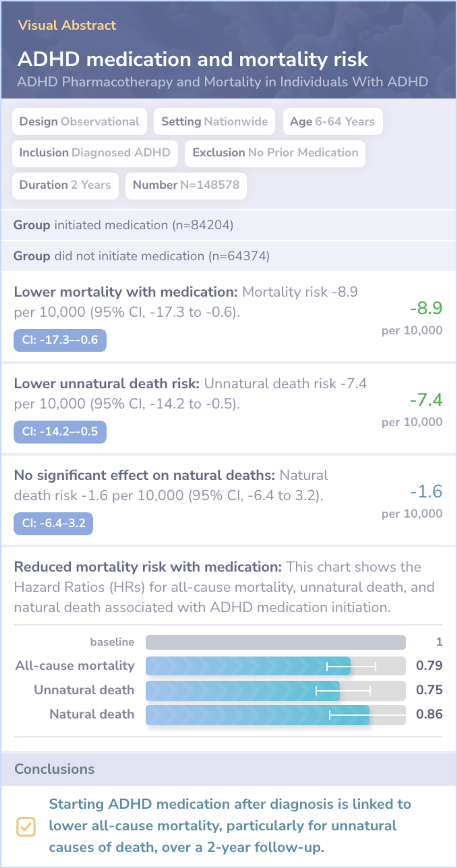Click the Exclusion No Prior Medication tag
Viewport: 457px width, 868px height.
(275, 153)
